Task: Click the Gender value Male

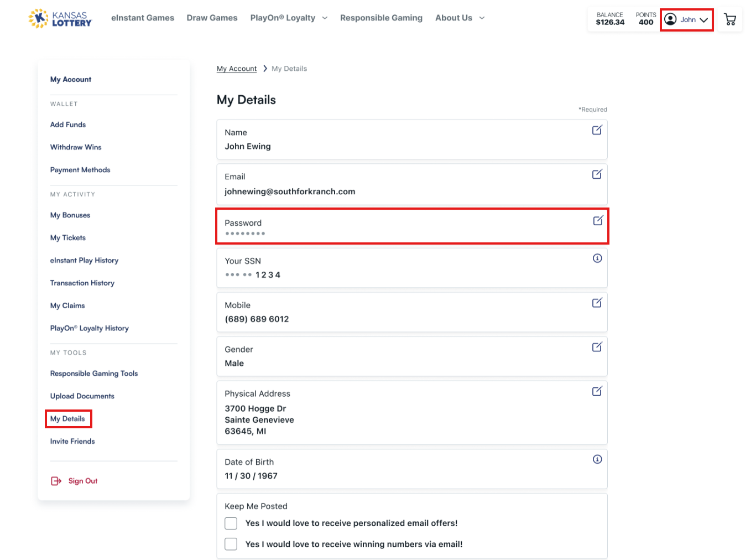Action: 234,363
